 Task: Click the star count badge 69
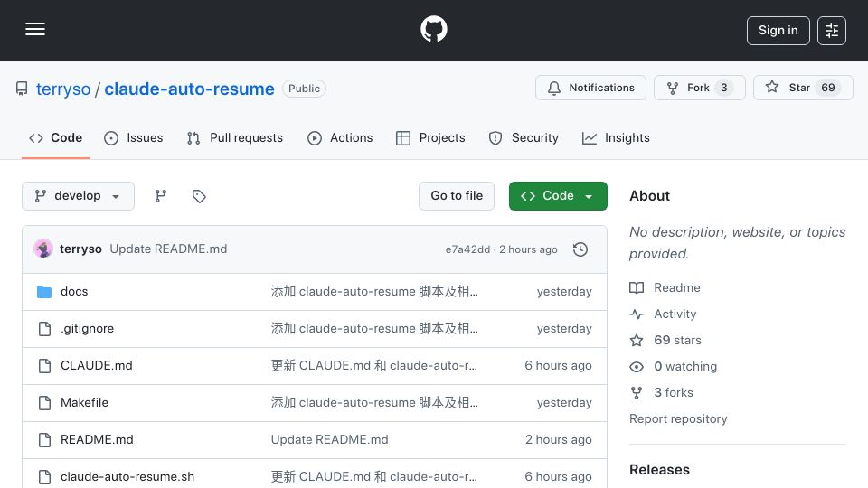point(828,88)
